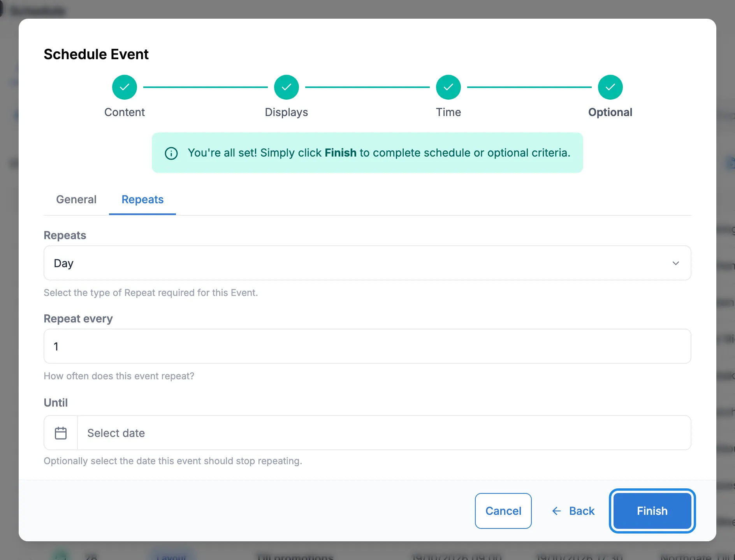Screen dimensions: 735x560
Task: Click the Time step label
Action: coord(448,112)
